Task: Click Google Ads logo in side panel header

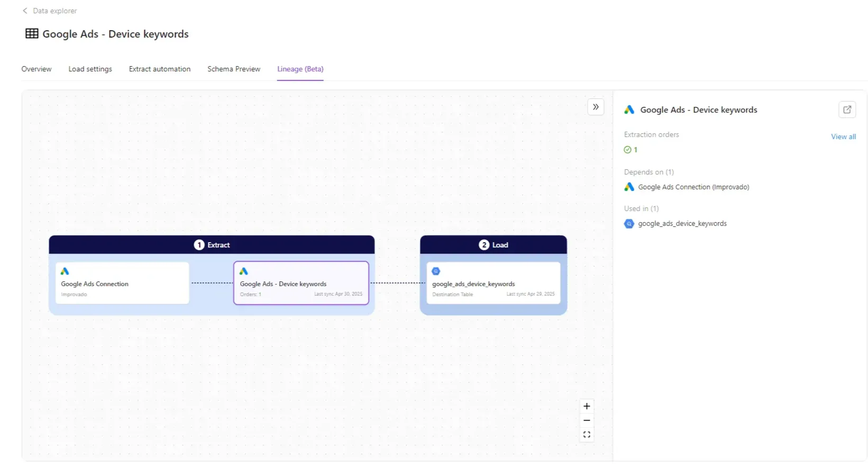Action: click(629, 110)
